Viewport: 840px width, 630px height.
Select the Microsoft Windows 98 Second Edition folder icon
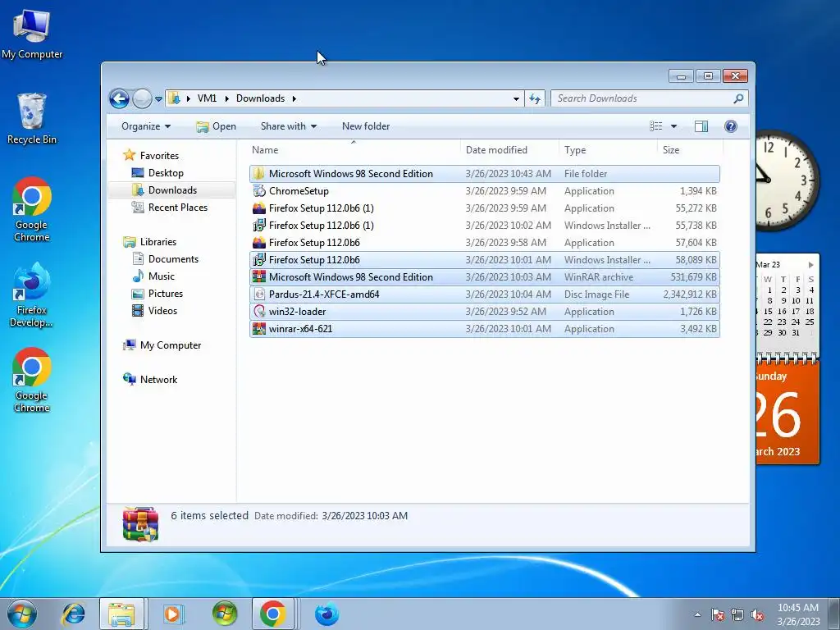pos(259,174)
